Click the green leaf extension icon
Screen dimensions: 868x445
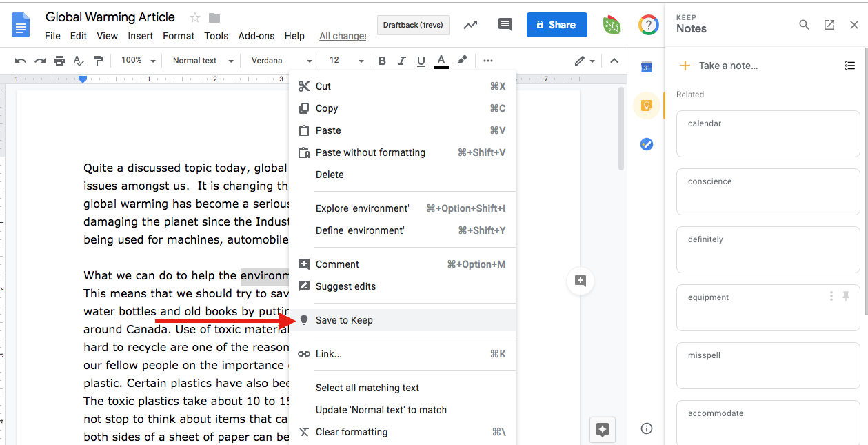[612, 25]
